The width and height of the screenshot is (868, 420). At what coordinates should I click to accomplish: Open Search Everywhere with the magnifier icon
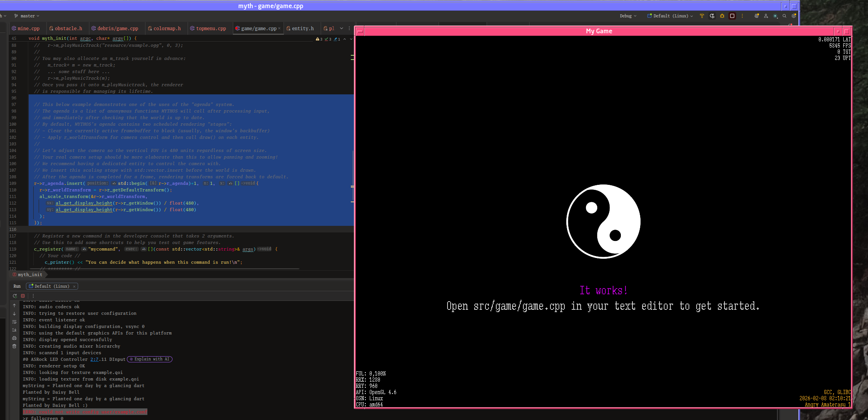[x=784, y=16]
